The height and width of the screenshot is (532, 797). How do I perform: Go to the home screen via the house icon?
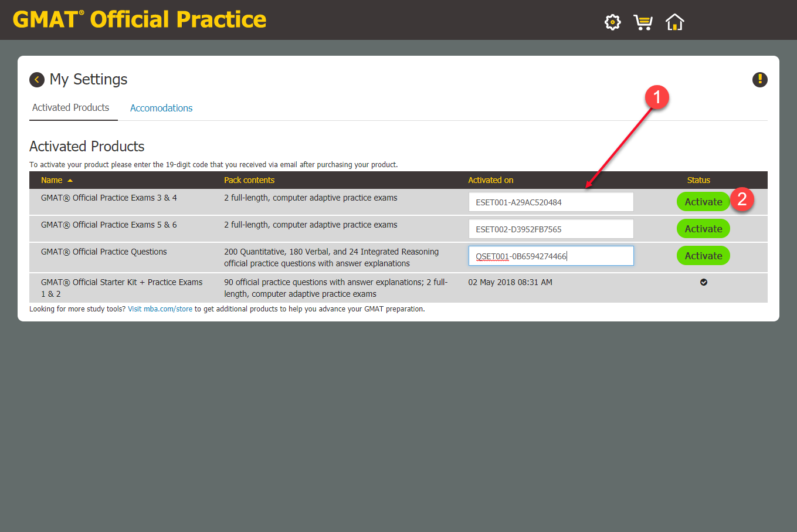tap(674, 22)
